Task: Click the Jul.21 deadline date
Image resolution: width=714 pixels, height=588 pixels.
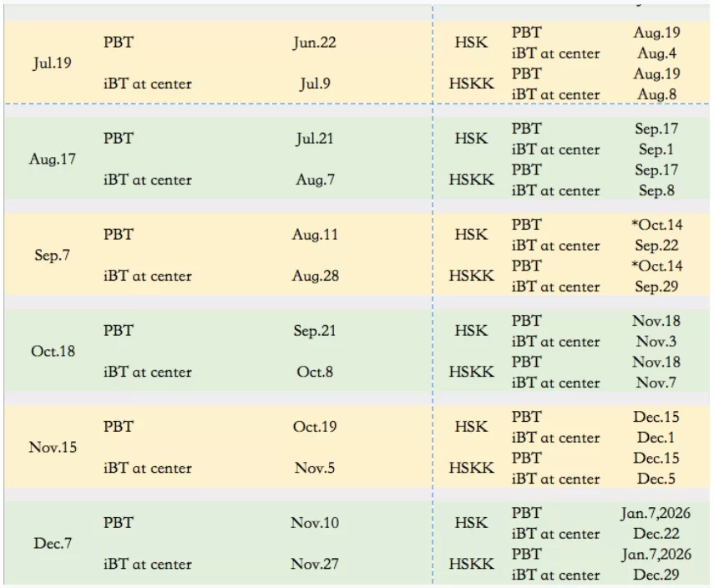Action: point(315,139)
